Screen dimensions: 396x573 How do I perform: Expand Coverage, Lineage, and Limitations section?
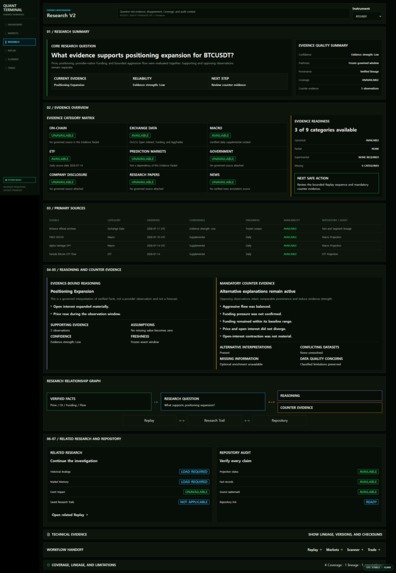coord(214,565)
